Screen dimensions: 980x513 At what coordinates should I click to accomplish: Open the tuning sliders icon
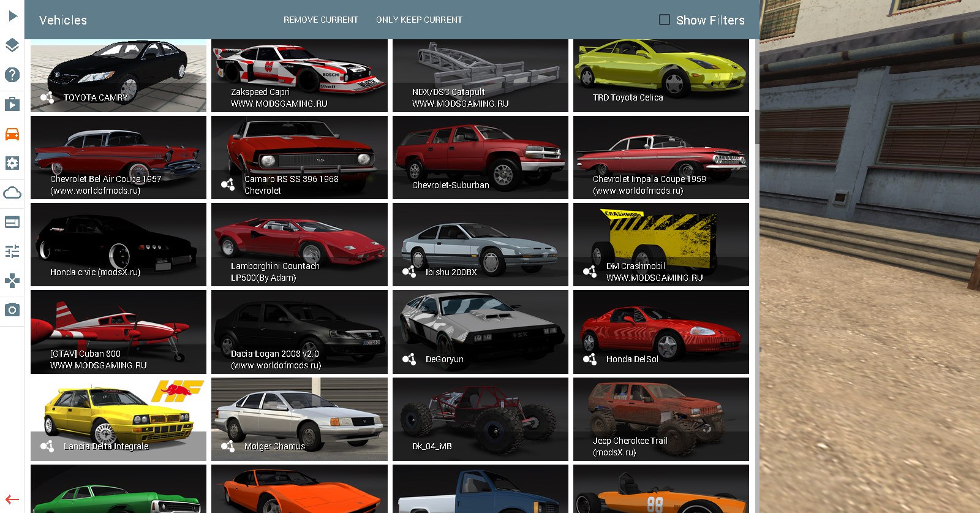(12, 251)
